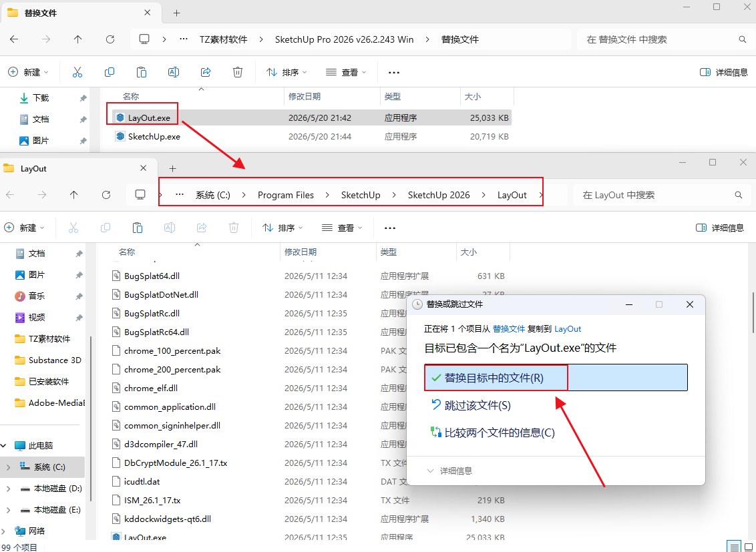Screen dimensions: 756x552
Task: Click the paste icon in LayOut window toolbar
Action: pyautogui.click(x=138, y=228)
